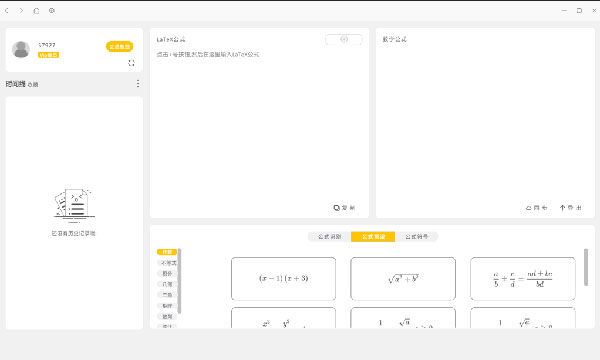Click the plus button in LaTeX panel header
600x360 pixels.
point(344,39)
